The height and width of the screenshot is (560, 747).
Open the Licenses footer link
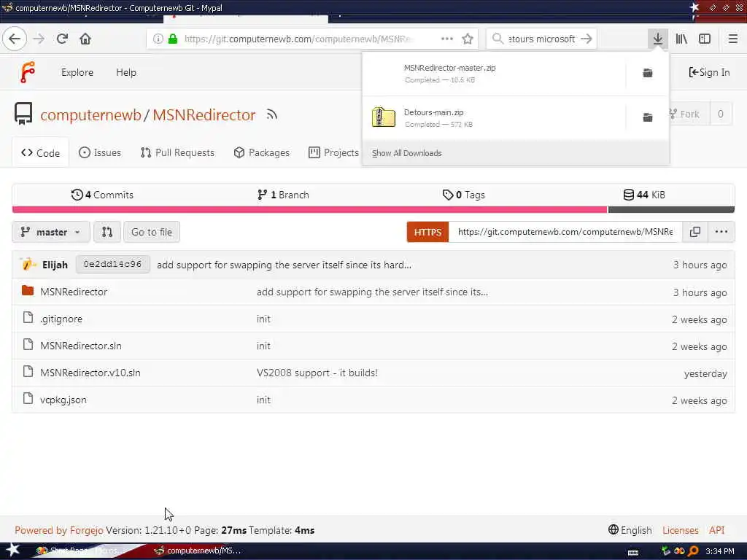click(x=681, y=530)
